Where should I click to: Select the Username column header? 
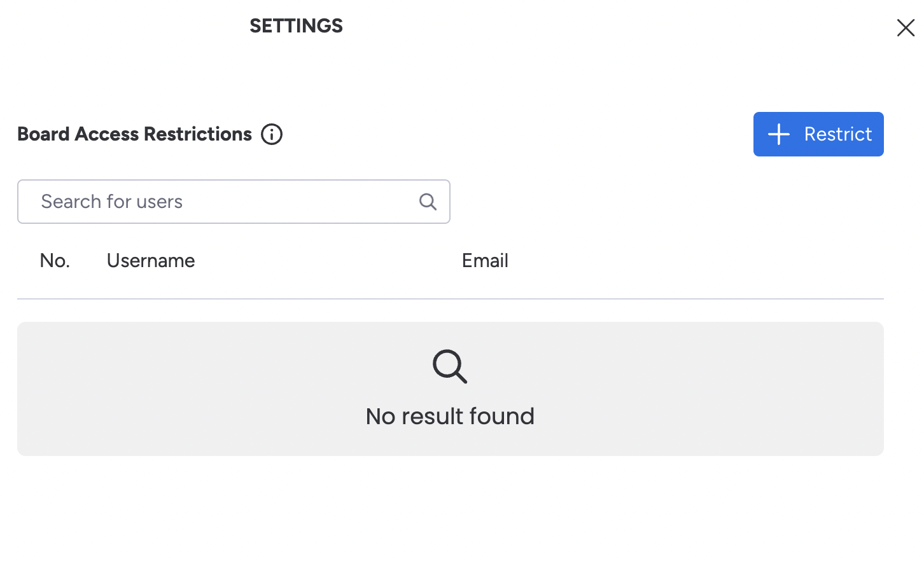point(151,260)
